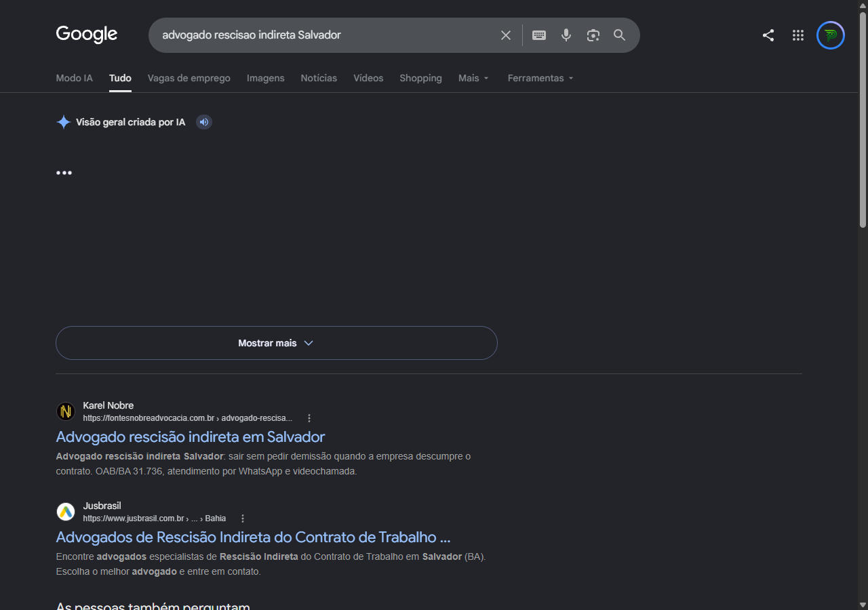Expand the Ferramentas dropdown
This screenshot has height=610, width=868.
click(x=540, y=78)
